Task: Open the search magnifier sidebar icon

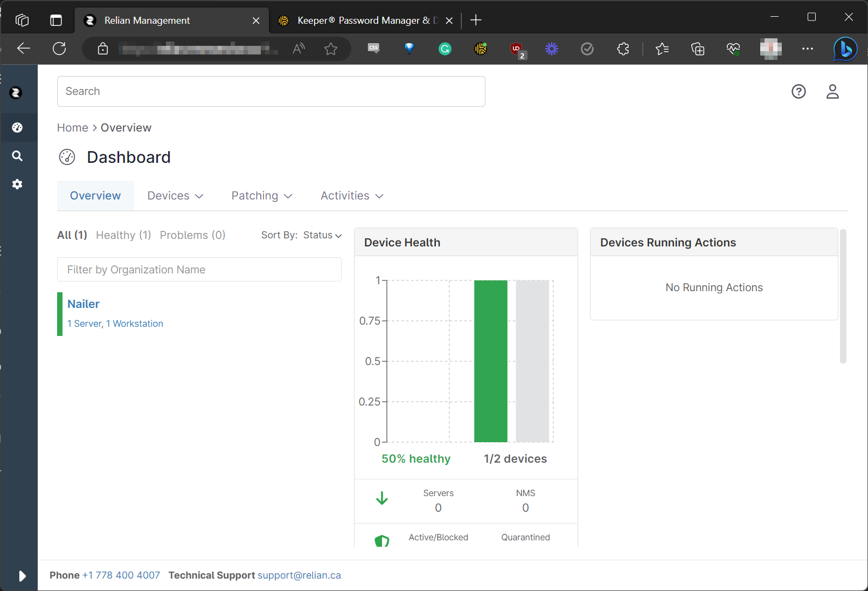Action: tap(17, 156)
